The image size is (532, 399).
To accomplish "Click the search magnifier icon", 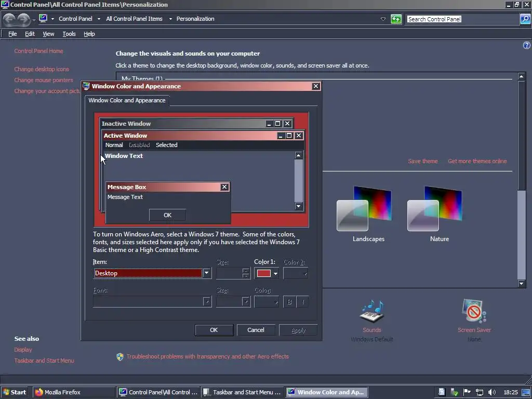I will click(525, 19).
